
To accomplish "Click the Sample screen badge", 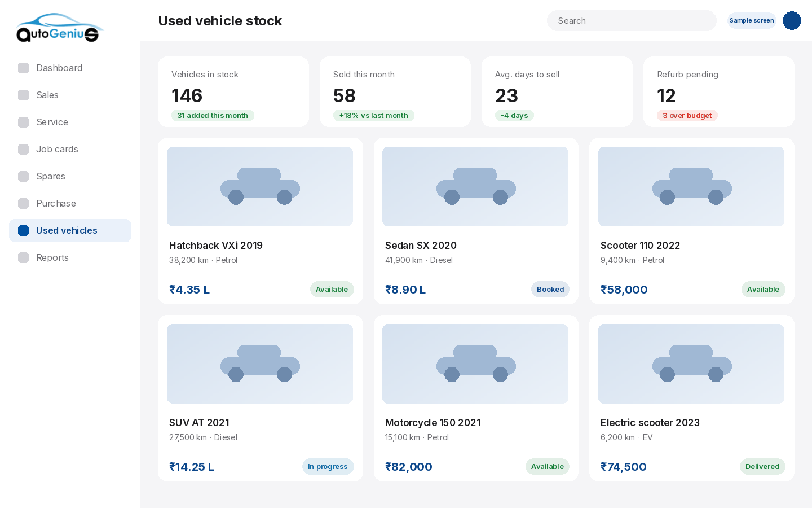I will point(752,20).
